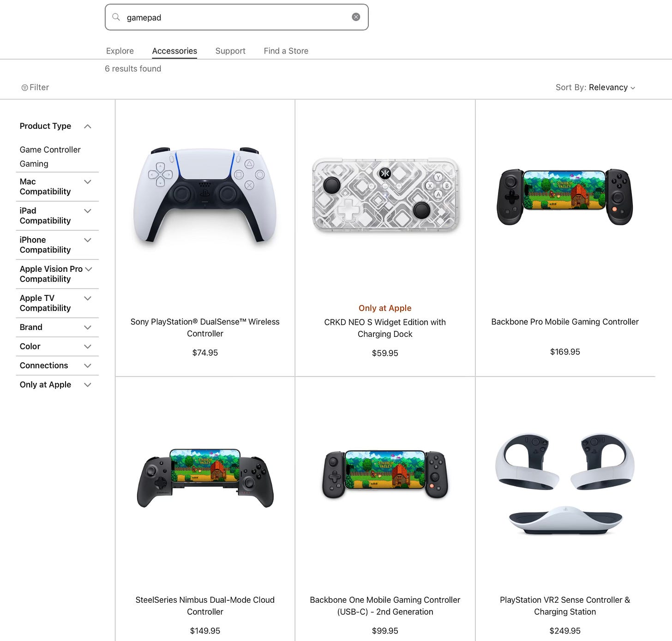Expand the Color filter chevron
This screenshot has height=641, width=672.
(88, 347)
